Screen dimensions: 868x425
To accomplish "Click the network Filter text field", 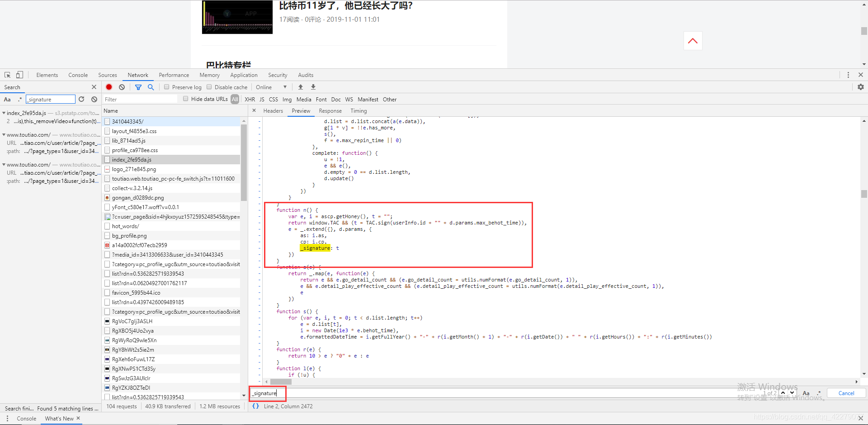I will [x=141, y=99].
